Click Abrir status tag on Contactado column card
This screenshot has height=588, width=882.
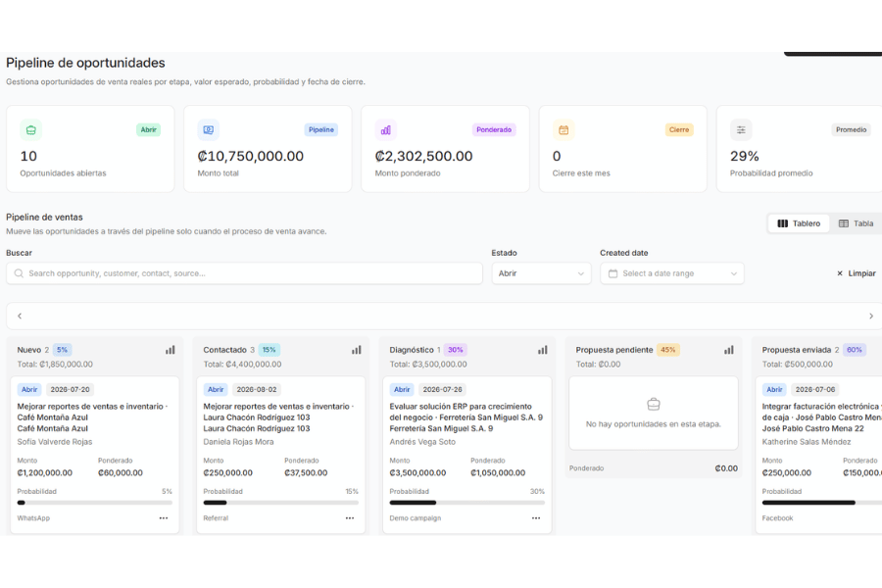pos(216,389)
